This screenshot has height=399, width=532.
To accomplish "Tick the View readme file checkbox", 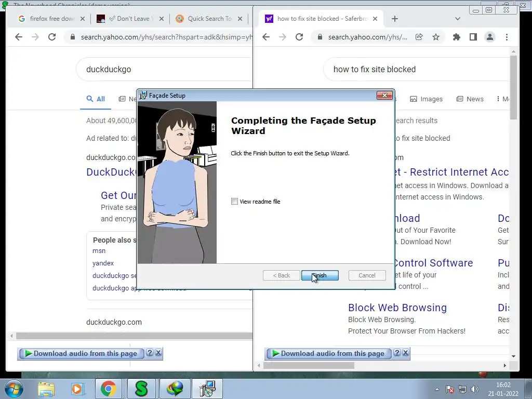I will [x=234, y=202].
